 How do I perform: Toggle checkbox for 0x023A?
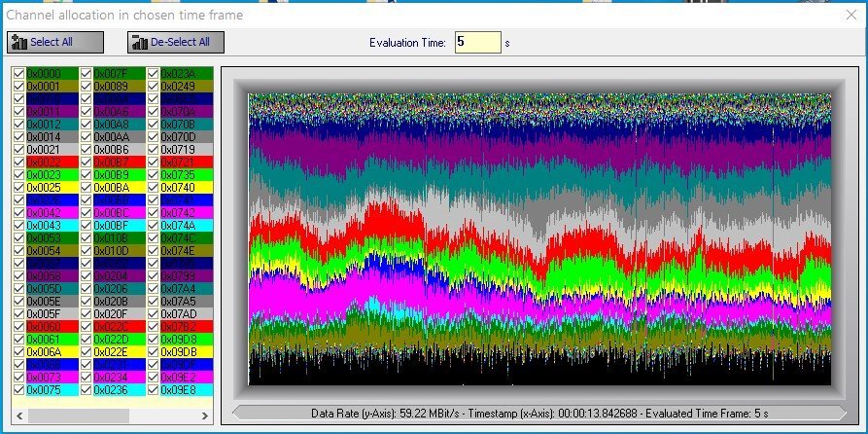coord(154,73)
